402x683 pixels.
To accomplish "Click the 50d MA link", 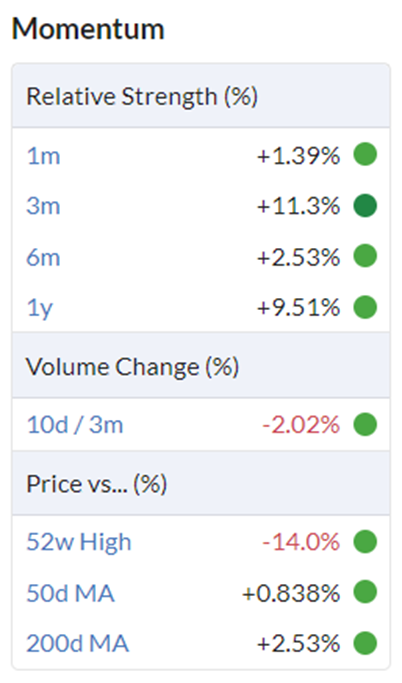I will [x=71, y=593].
